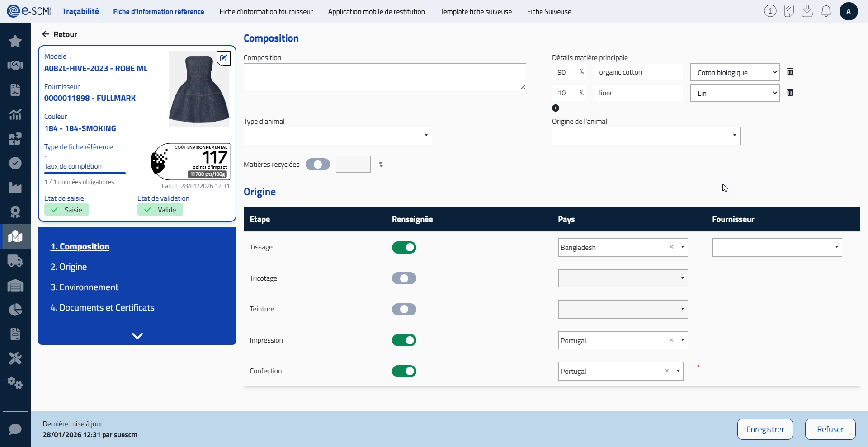Add a new material detail row

[x=556, y=108]
